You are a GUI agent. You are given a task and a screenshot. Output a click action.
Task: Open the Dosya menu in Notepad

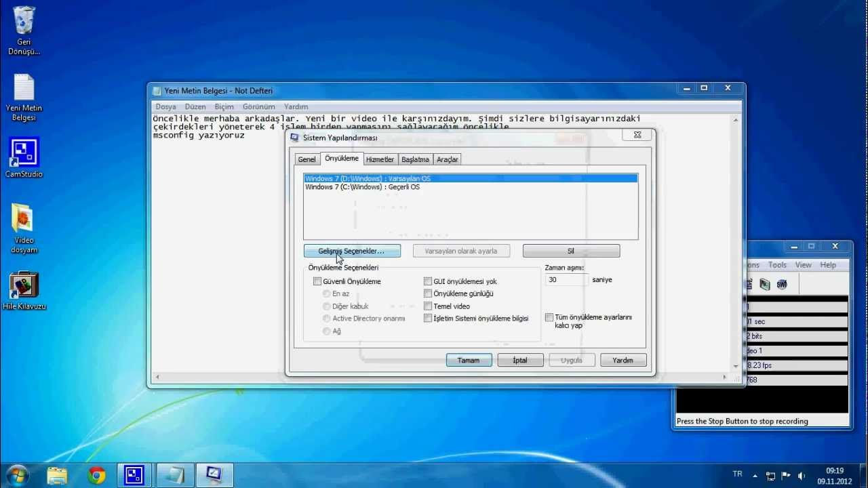165,106
